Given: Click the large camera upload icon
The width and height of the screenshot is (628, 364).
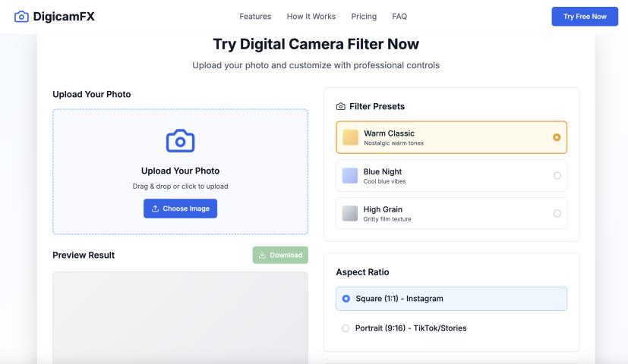Looking at the screenshot, I should pyautogui.click(x=180, y=140).
